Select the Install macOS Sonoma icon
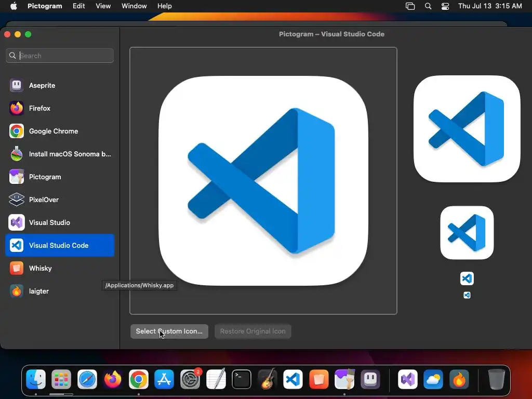 (x=16, y=154)
